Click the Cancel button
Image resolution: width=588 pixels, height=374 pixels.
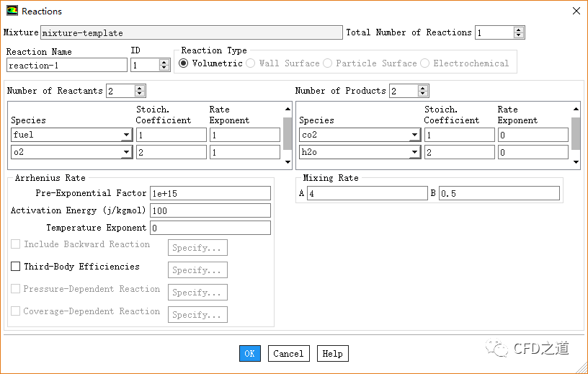pos(288,353)
